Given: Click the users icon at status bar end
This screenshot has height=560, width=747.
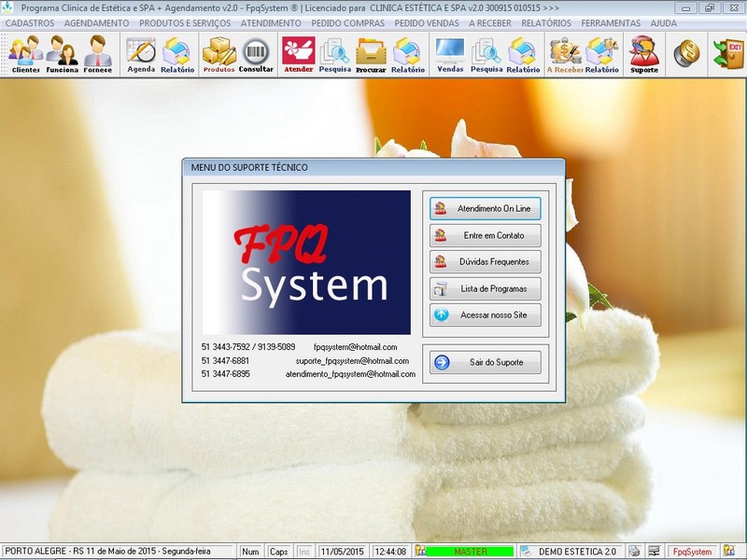Looking at the screenshot, I should coord(729,551).
